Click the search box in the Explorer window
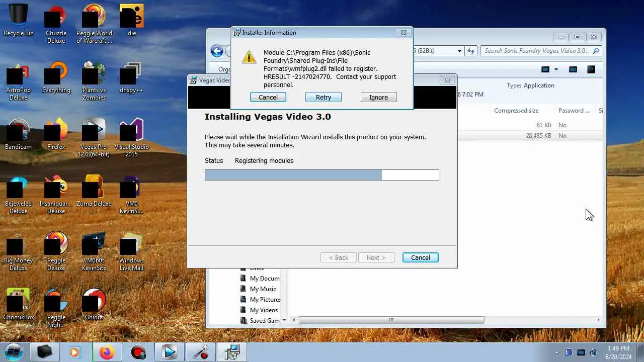The height and width of the screenshot is (362, 644). (540, 51)
